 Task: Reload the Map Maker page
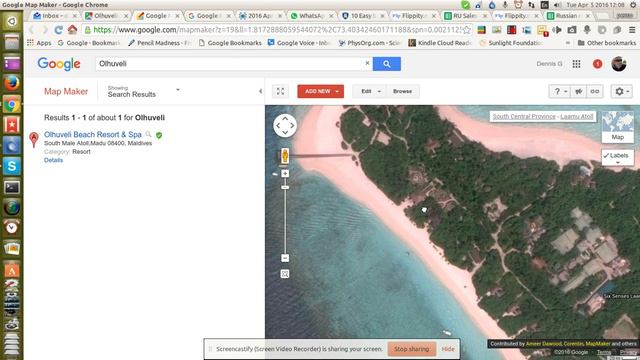click(x=58, y=30)
